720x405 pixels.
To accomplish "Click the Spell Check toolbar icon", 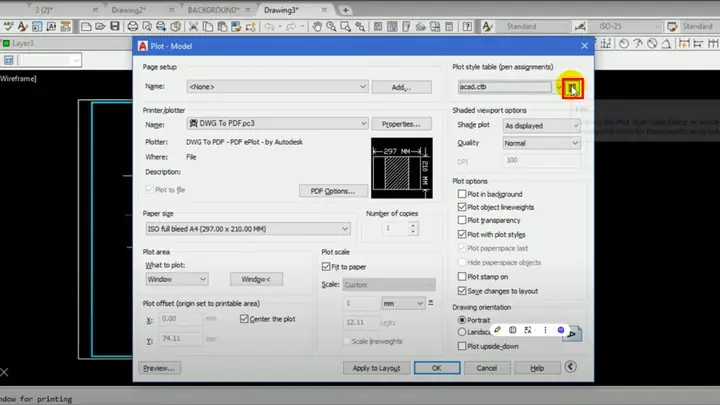I will [8, 27].
